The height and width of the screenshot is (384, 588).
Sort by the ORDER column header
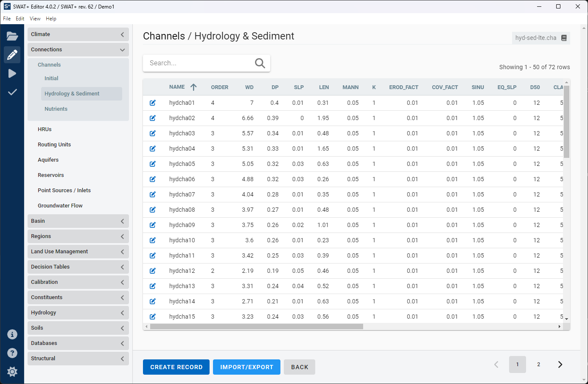pyautogui.click(x=219, y=87)
